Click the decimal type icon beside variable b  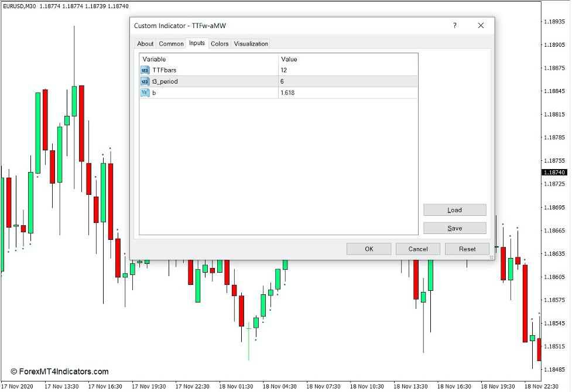[145, 92]
